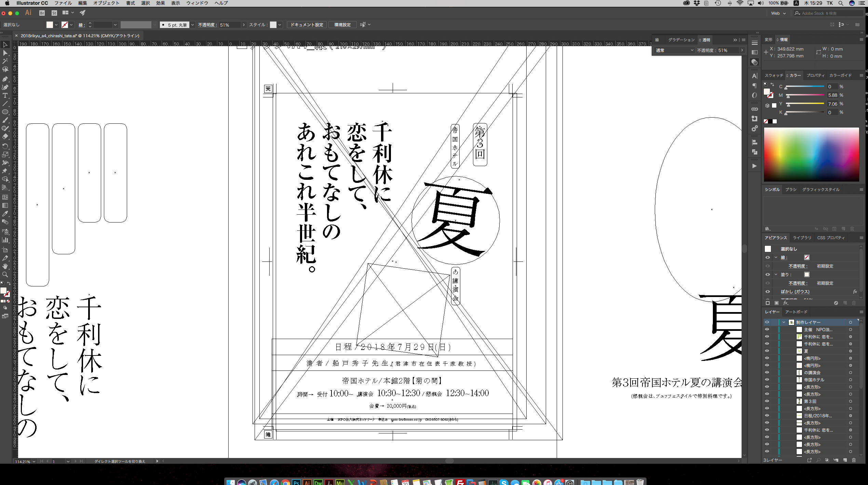Select the Pen tool
The image size is (868, 485).
tap(5, 79)
